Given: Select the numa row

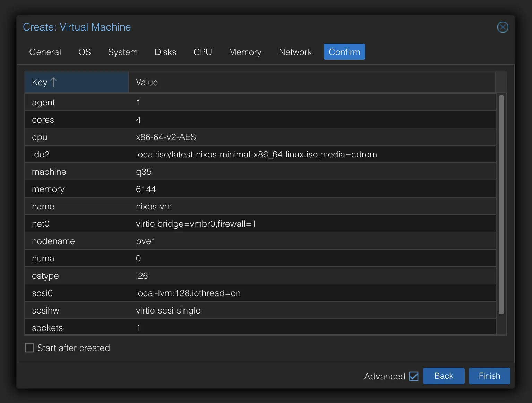Looking at the screenshot, I should (260, 258).
